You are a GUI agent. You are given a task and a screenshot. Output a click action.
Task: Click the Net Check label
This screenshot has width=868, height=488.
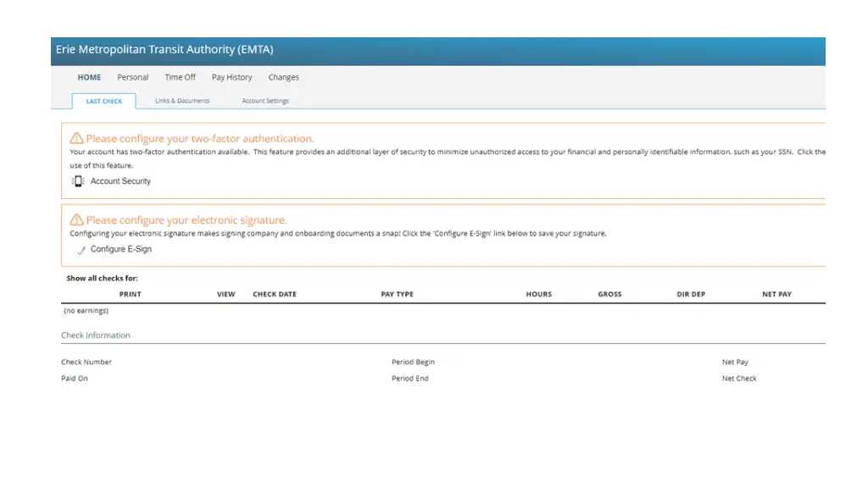[739, 379]
